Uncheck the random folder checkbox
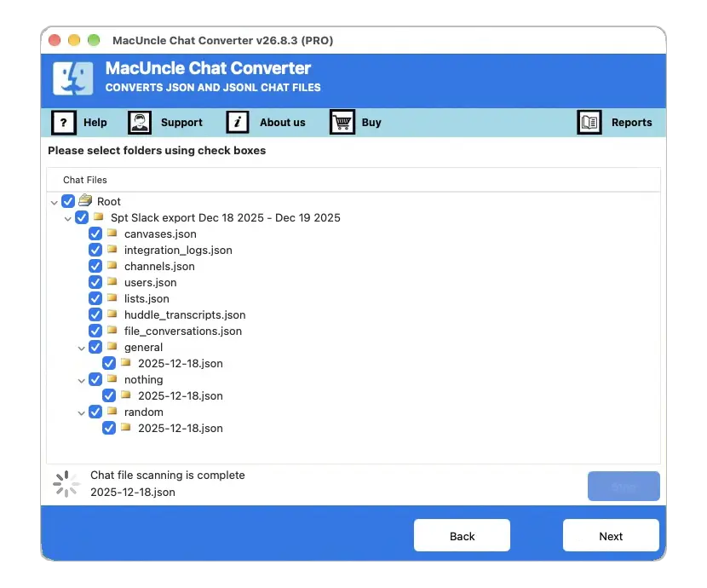This screenshot has width=707, height=588. (95, 412)
